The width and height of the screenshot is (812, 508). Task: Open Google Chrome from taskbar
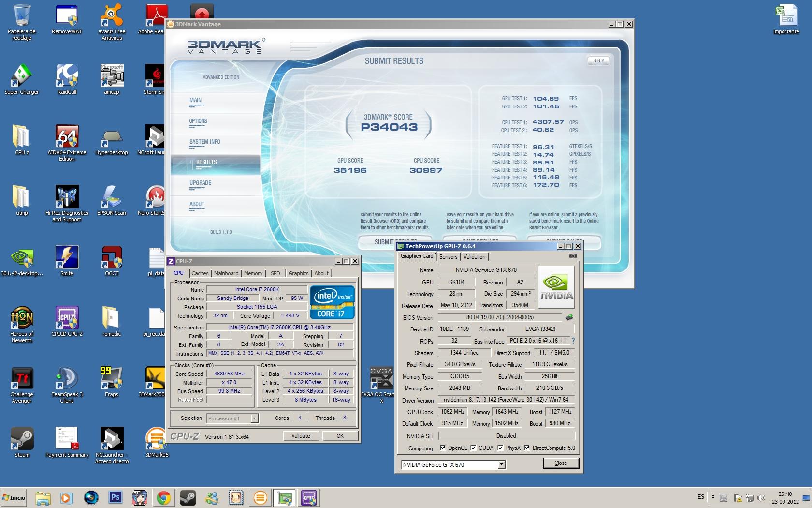164,497
